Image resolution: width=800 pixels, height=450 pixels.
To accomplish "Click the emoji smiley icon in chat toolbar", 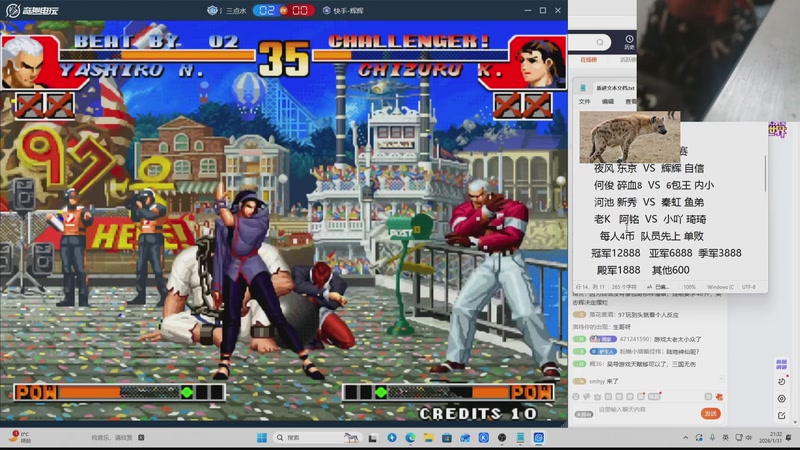I will tap(576, 396).
